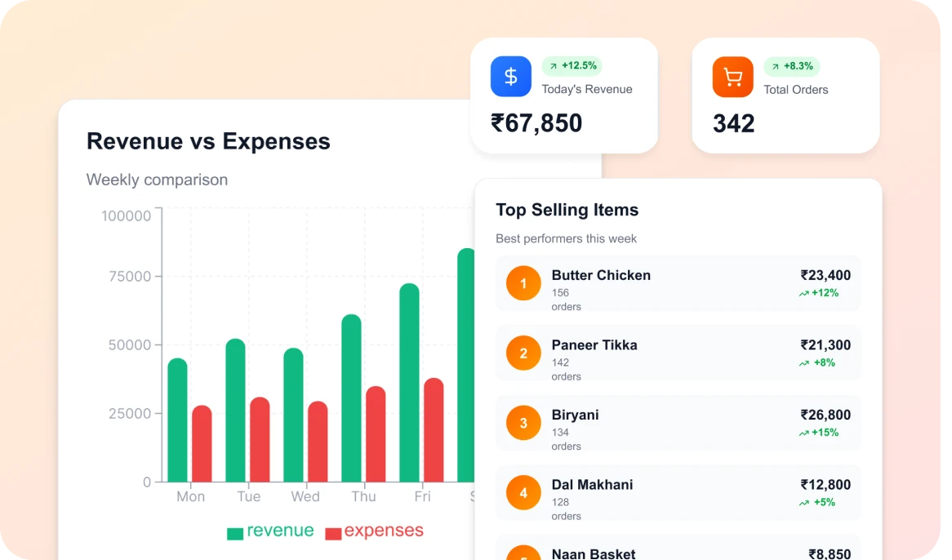Select the ₹67,850 revenue figure
952x560 pixels.
tap(536, 123)
